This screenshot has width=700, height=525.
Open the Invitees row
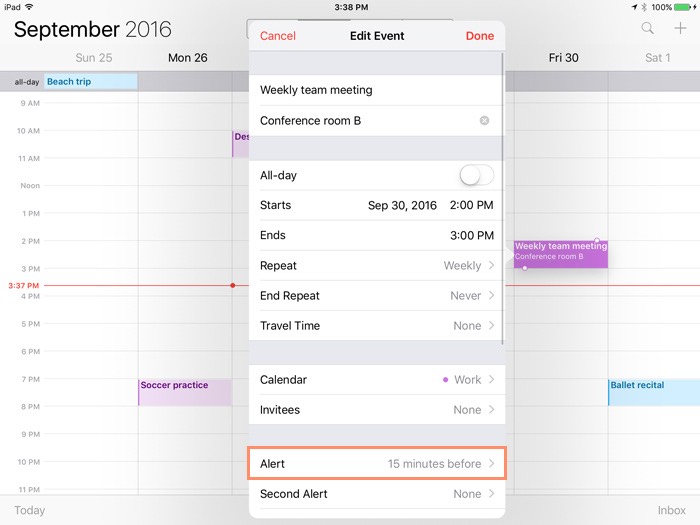click(x=376, y=410)
